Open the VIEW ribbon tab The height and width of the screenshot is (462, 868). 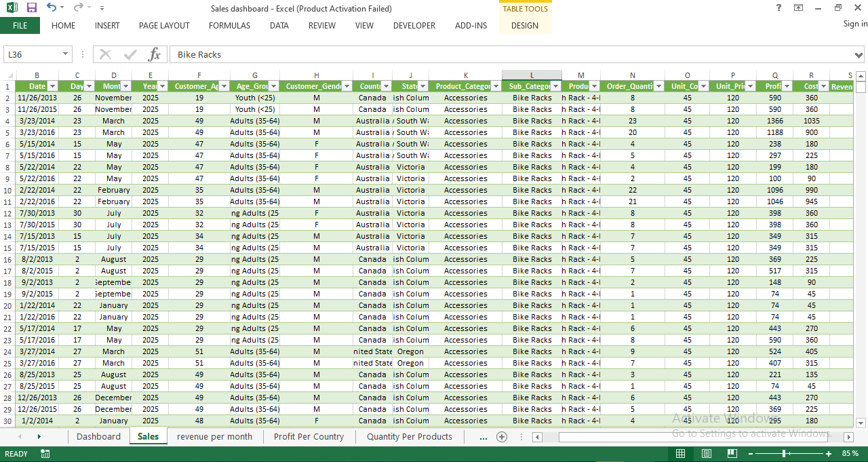click(x=364, y=26)
